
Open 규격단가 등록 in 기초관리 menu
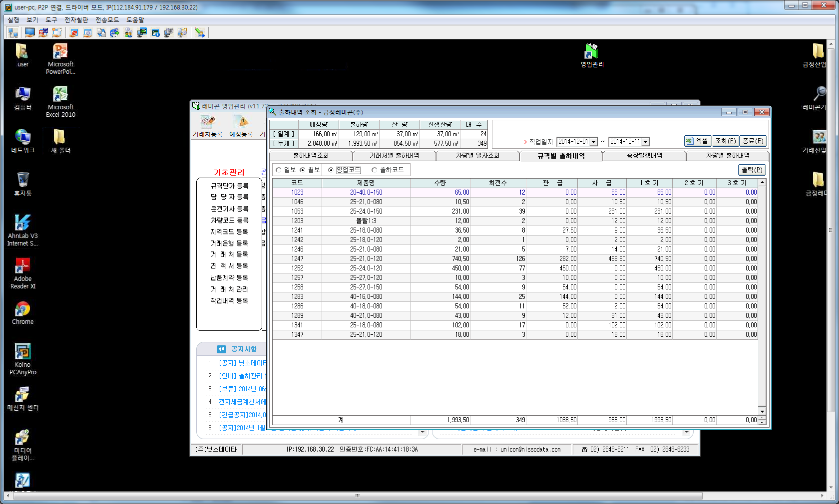click(230, 186)
